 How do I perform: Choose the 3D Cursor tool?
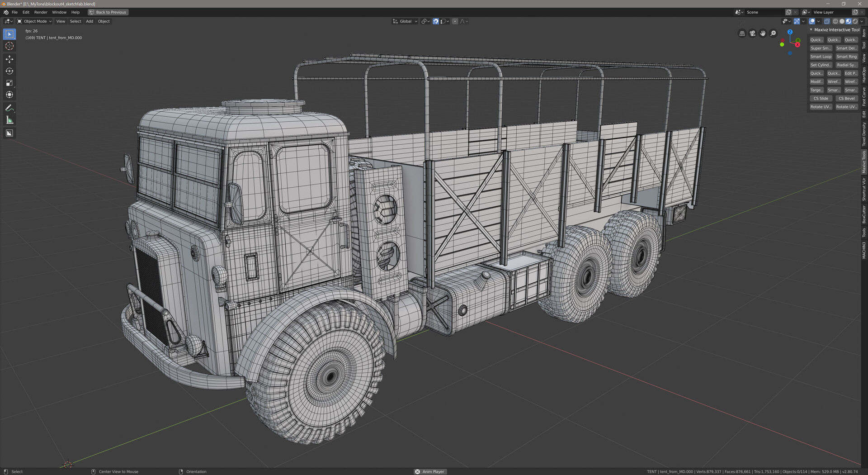point(9,46)
